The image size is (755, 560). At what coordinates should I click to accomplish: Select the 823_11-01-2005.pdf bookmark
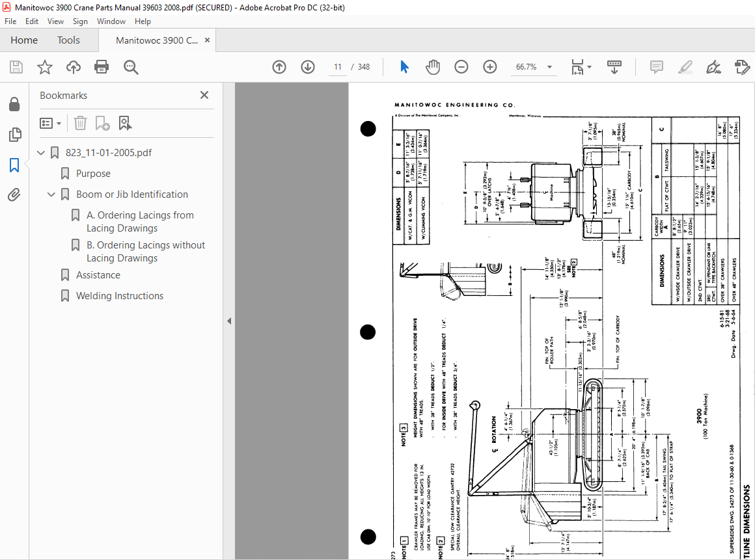pos(108,153)
